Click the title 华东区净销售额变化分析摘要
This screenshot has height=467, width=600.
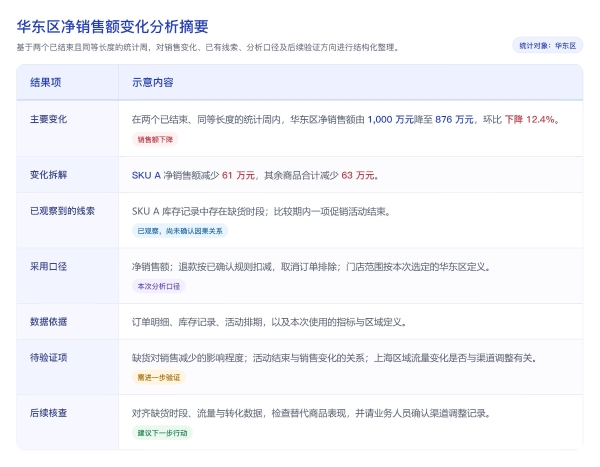click(112, 27)
